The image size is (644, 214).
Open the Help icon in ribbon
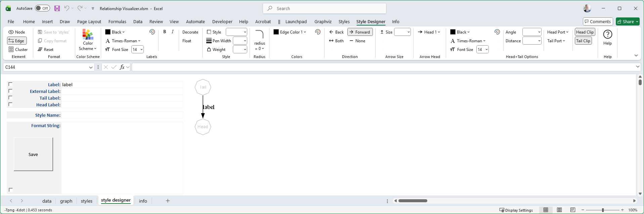point(607,35)
